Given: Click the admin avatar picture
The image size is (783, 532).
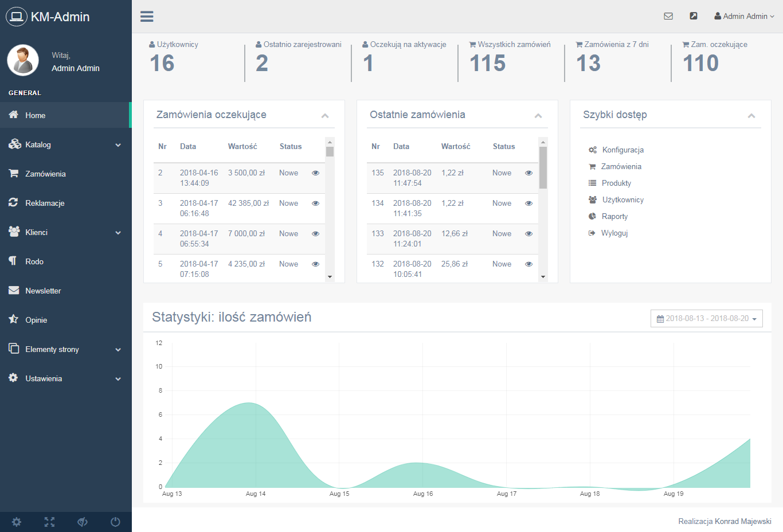Looking at the screenshot, I should click(x=23, y=60).
